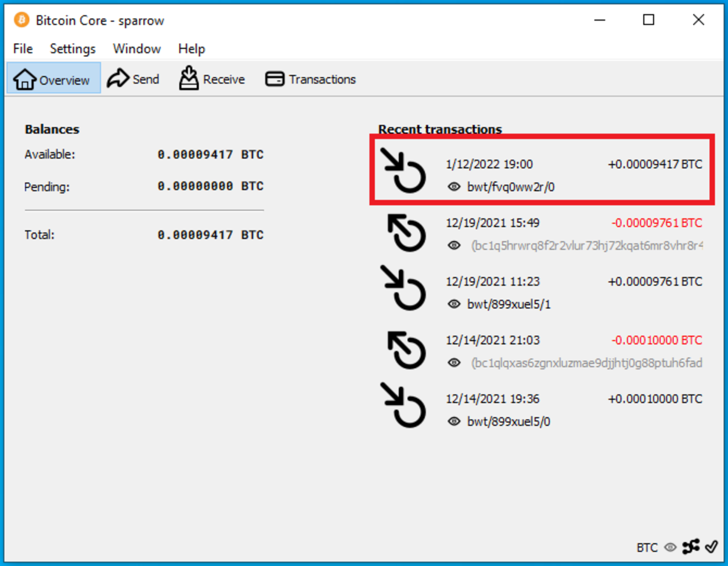Viewport: 728px width, 566px height.
Task: Click watch-only eye icon beside bwt/fvq0ww2r/0
Action: pos(454,187)
